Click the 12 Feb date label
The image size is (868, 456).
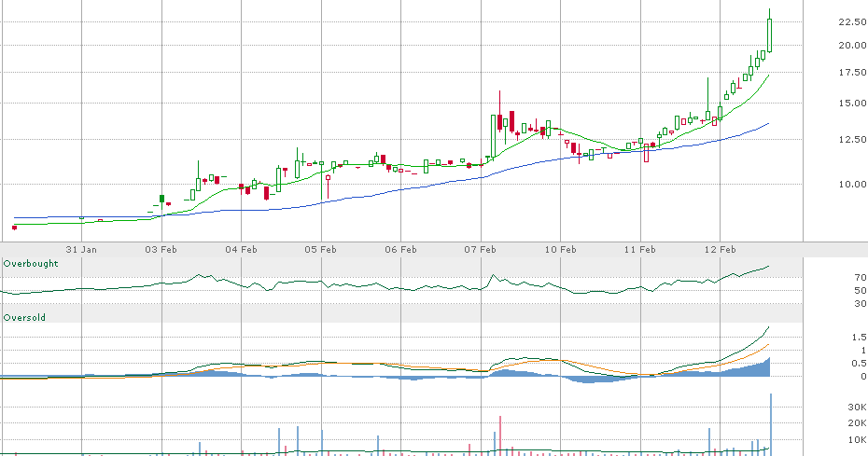tap(721, 250)
